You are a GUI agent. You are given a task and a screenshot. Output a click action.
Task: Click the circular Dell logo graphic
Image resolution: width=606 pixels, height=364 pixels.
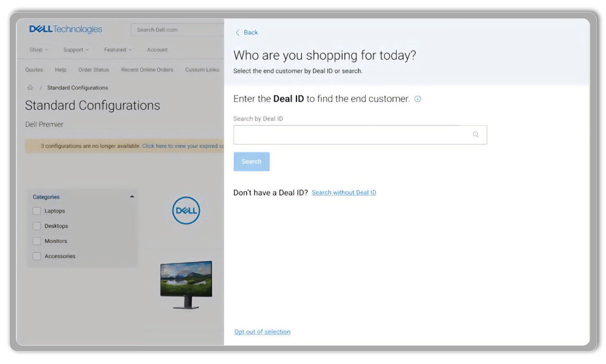(186, 210)
